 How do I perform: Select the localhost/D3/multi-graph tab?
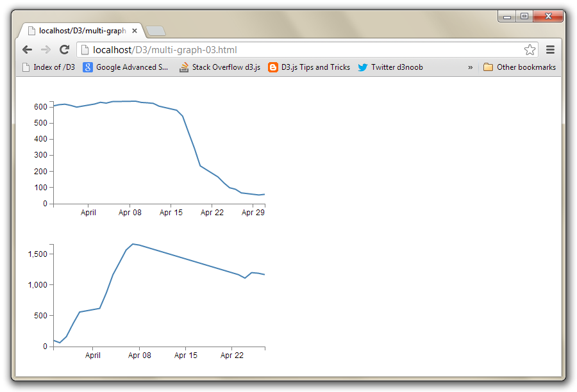click(x=80, y=29)
